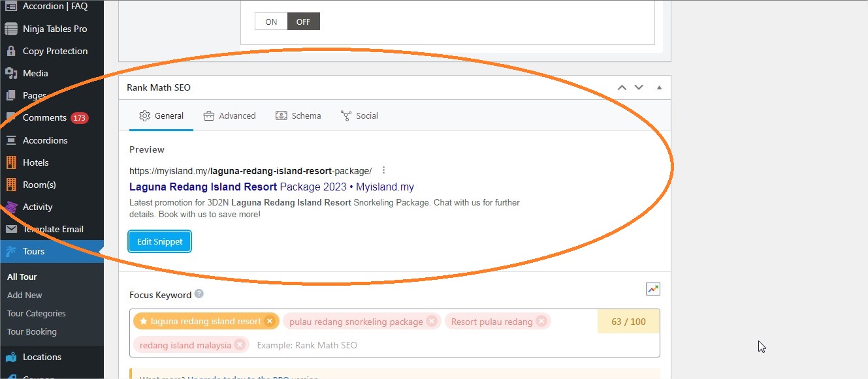
Task: Remove the 'pulau redang snorkeling package' keyword tag
Action: click(x=431, y=321)
